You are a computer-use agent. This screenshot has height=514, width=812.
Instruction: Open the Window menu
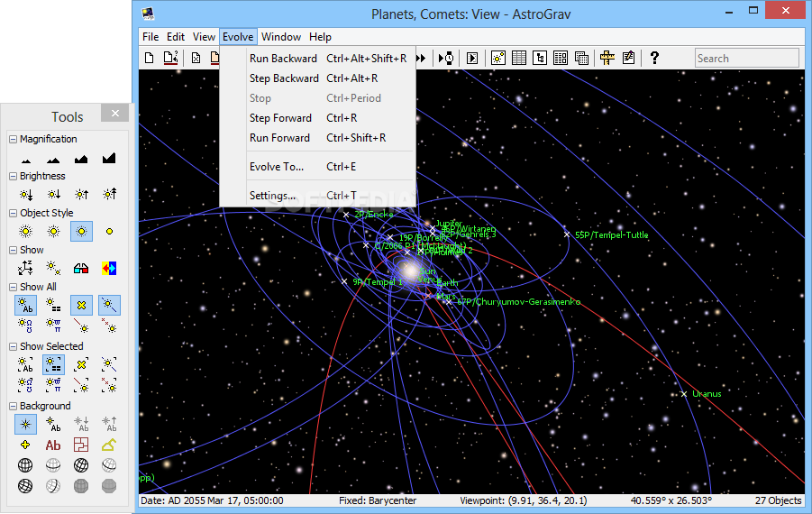click(281, 37)
